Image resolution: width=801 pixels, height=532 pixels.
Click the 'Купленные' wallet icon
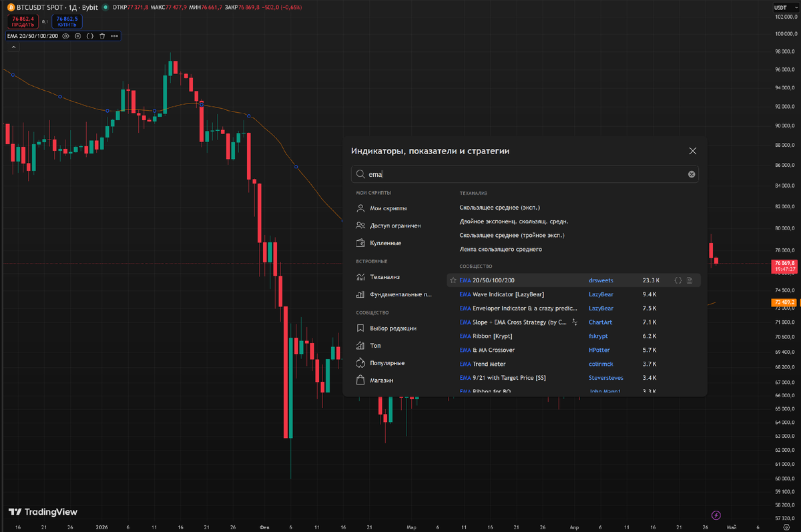[x=360, y=243]
